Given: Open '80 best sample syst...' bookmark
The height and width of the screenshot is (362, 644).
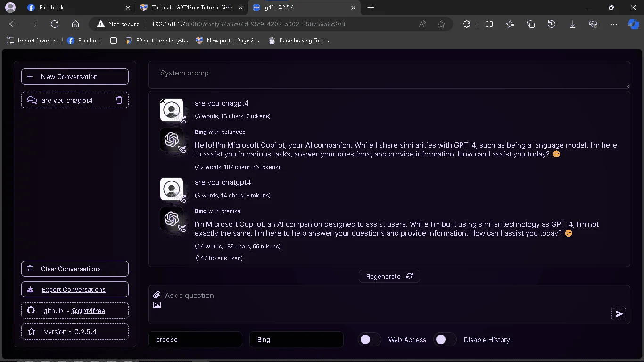Looking at the screenshot, I should tap(157, 41).
